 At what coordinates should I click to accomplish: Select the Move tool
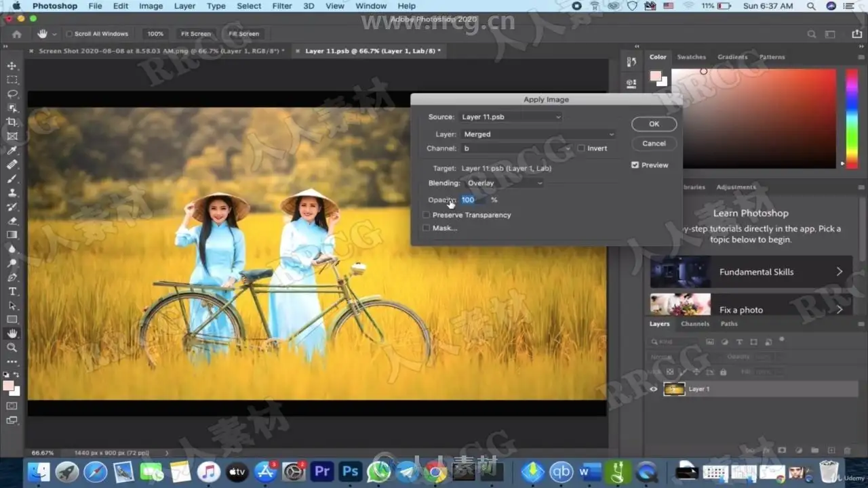(12, 66)
